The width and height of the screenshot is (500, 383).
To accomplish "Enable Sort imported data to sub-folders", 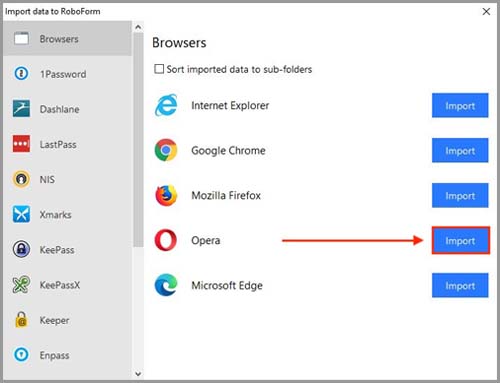I will (159, 69).
